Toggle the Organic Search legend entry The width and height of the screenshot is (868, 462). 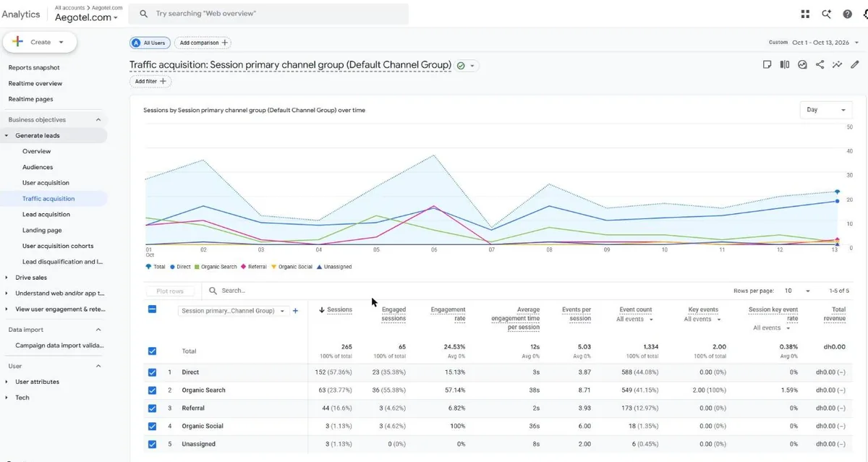tap(216, 267)
